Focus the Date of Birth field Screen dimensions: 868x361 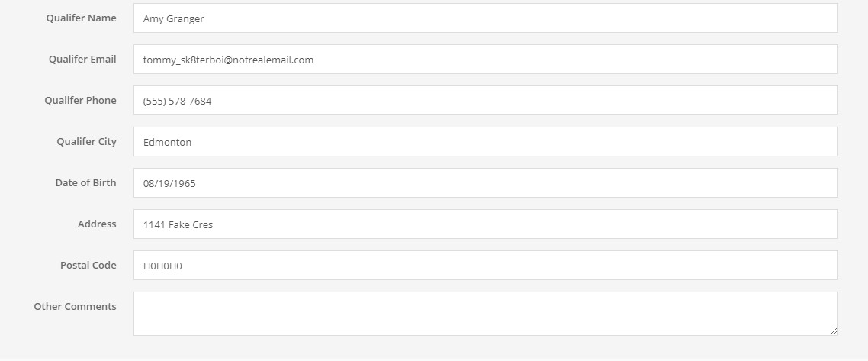(x=485, y=183)
